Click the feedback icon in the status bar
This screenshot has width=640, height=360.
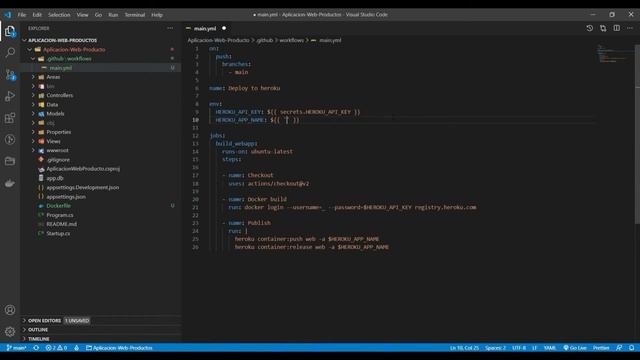click(x=619, y=348)
